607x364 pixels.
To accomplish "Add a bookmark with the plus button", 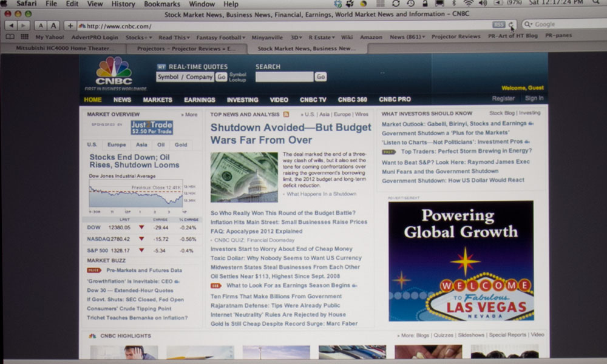I will [x=70, y=26].
